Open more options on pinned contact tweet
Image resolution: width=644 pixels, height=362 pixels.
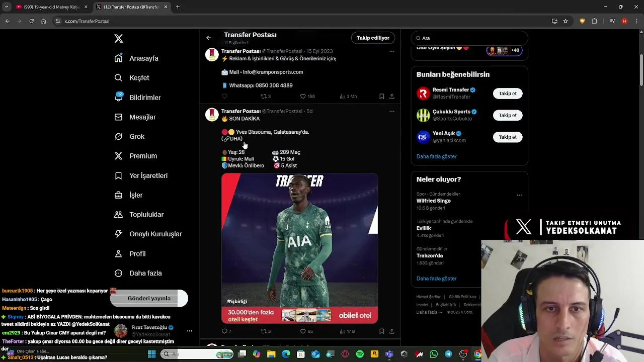[392, 51]
